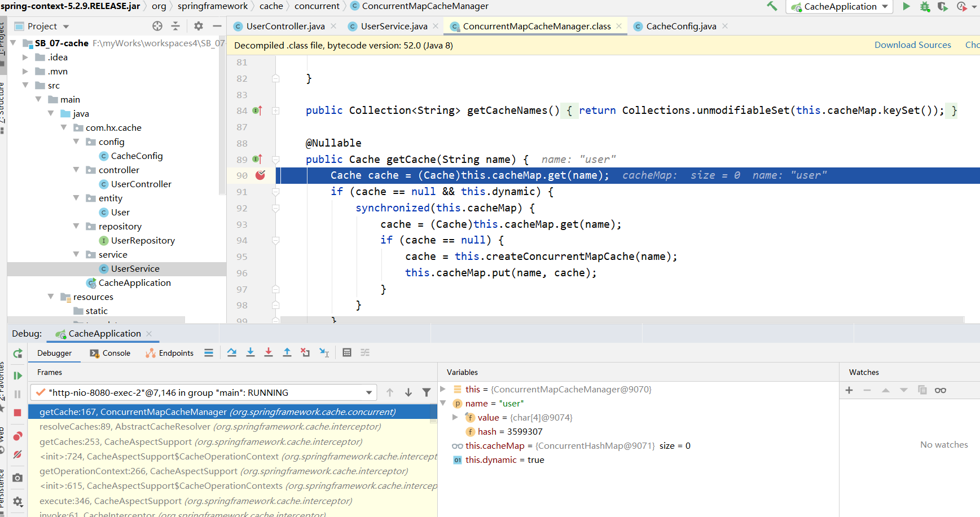Screen dimensions: 980x517
Task: Click Show Execution Point lines icon
Action: click(209, 352)
